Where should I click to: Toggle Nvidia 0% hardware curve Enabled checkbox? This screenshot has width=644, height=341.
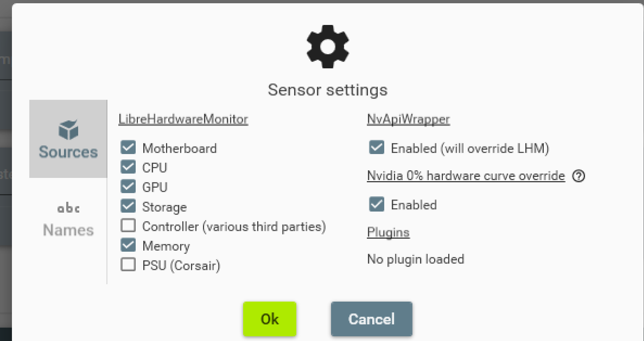click(x=376, y=204)
